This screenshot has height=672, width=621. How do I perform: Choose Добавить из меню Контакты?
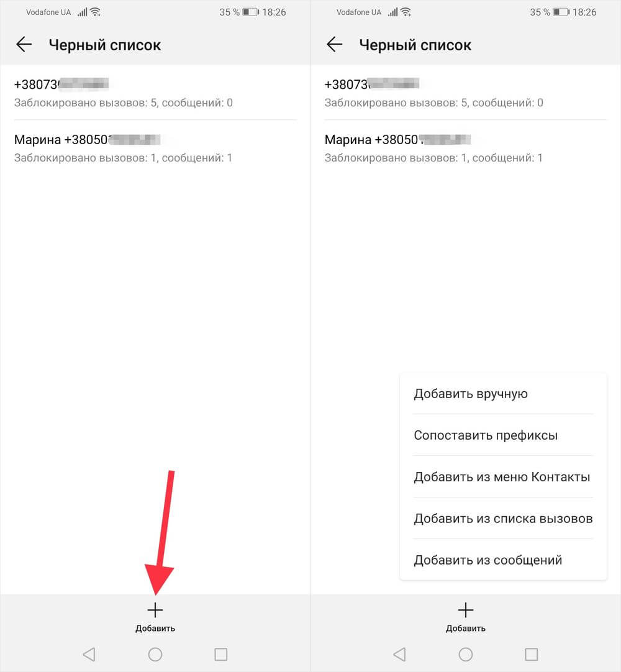click(504, 476)
